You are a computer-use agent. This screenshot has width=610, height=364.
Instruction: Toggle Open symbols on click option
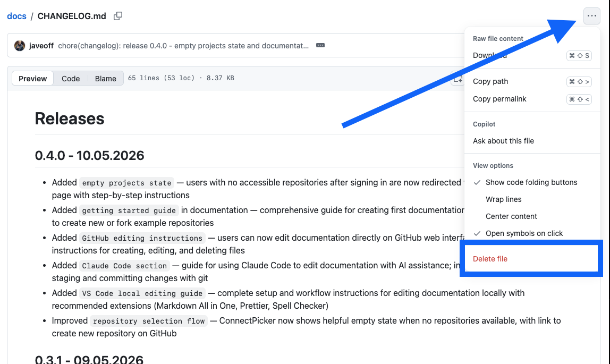[532, 233]
